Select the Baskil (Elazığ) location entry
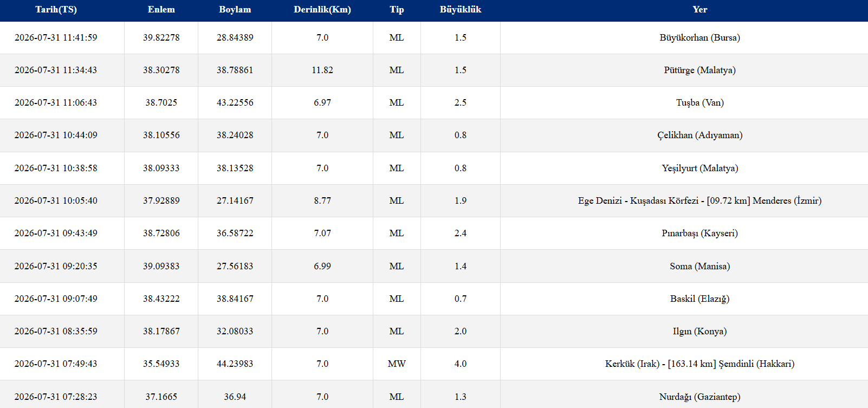The width and height of the screenshot is (868, 408). click(x=699, y=299)
